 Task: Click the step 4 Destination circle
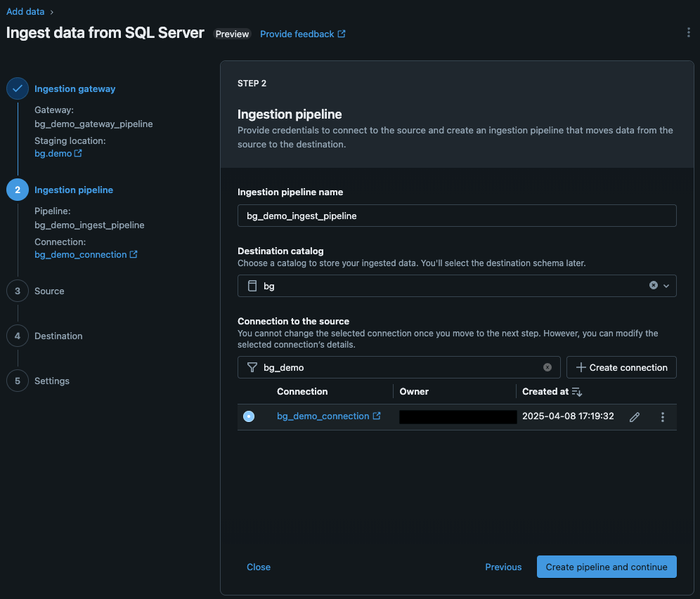click(18, 336)
